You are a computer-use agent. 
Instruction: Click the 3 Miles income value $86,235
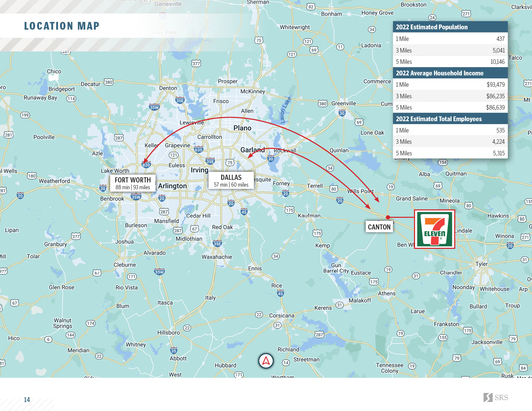click(496, 96)
